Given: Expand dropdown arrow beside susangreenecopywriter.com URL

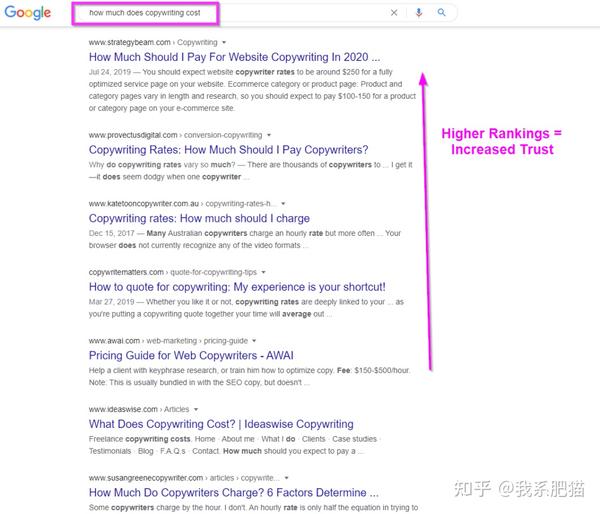Looking at the screenshot, I should coord(286,478).
